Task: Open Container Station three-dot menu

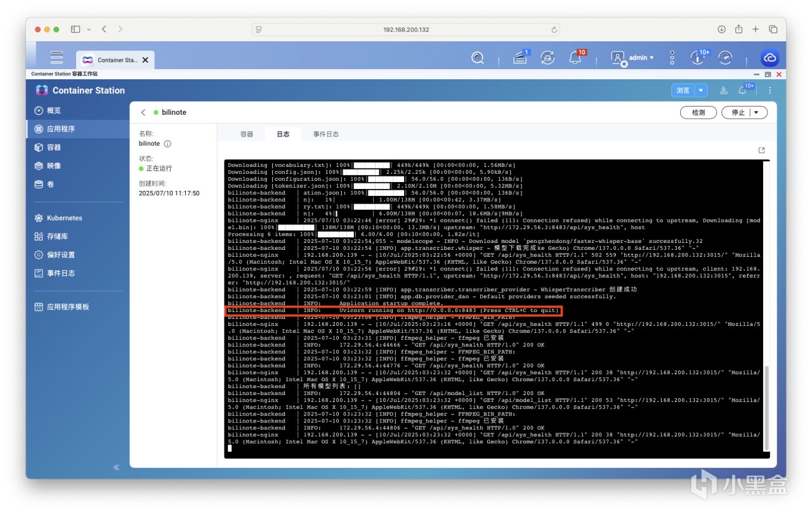Action: (770, 91)
